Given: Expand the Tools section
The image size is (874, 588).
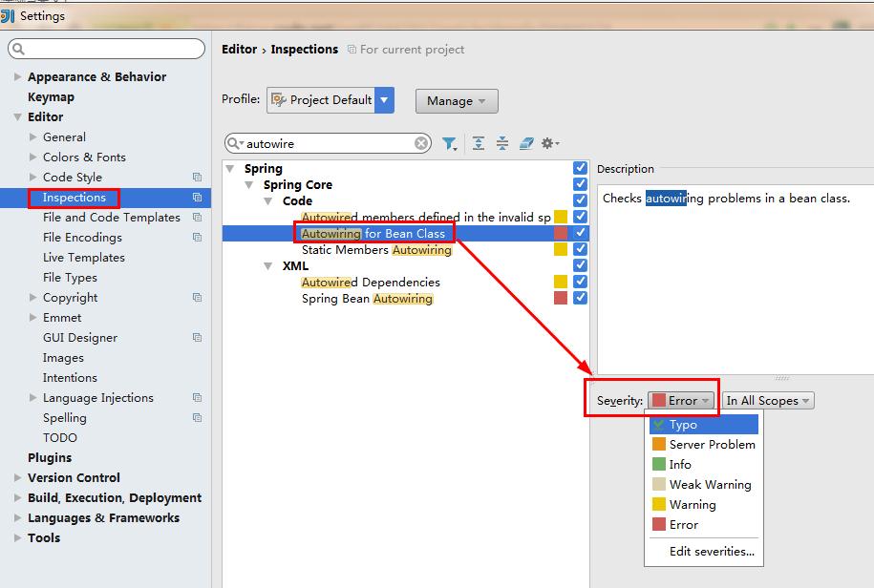Looking at the screenshot, I should [17, 538].
